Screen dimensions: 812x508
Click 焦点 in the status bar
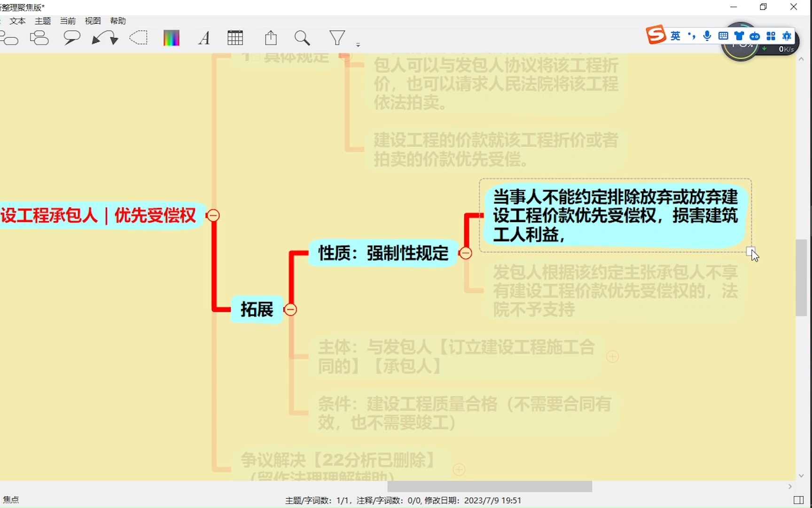tap(11, 500)
